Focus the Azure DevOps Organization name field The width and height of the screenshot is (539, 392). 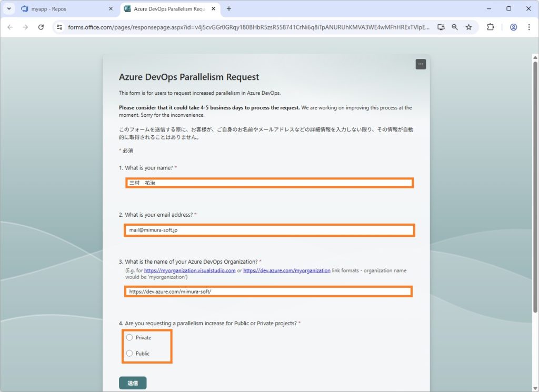(268, 292)
